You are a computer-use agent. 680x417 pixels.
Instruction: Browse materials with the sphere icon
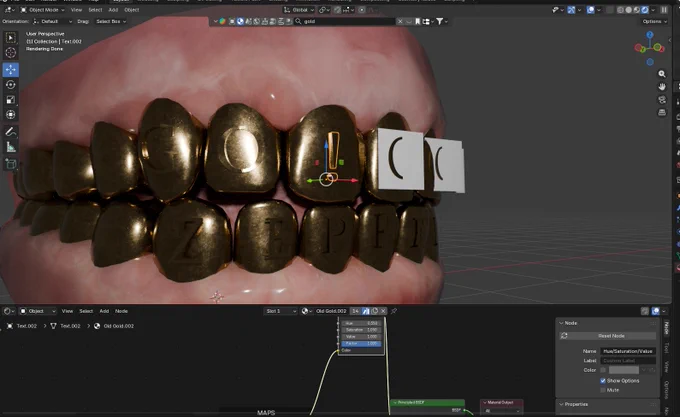(307, 311)
